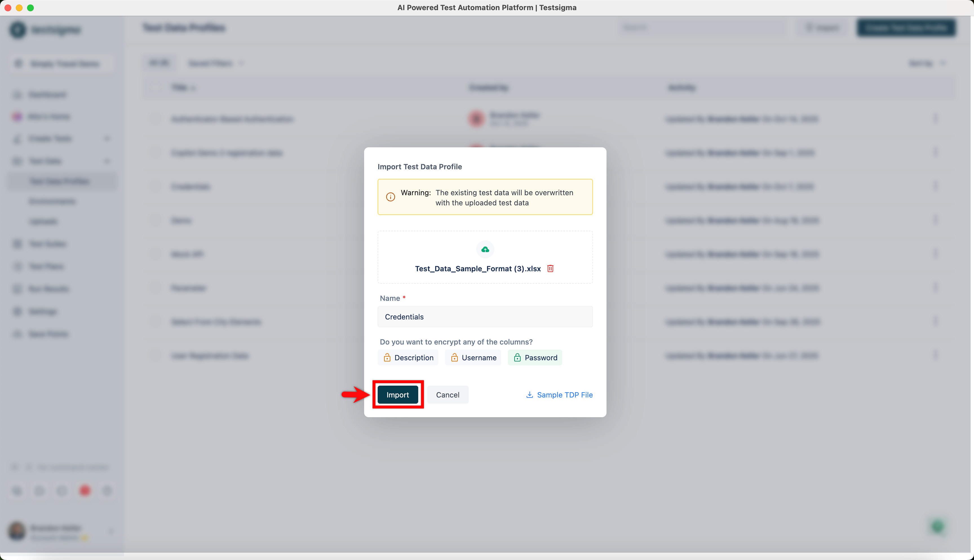Click the Import button in dialog
Image resolution: width=974 pixels, height=560 pixels.
coord(397,395)
